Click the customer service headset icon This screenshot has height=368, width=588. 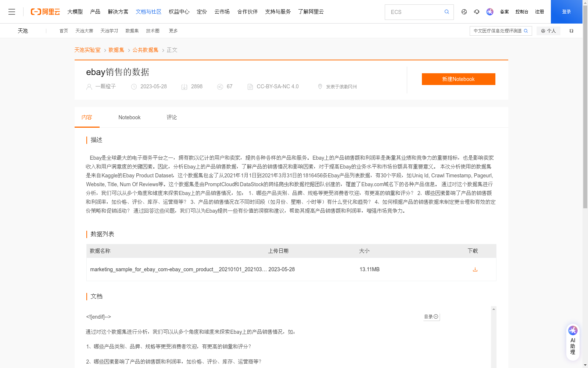click(x=477, y=12)
